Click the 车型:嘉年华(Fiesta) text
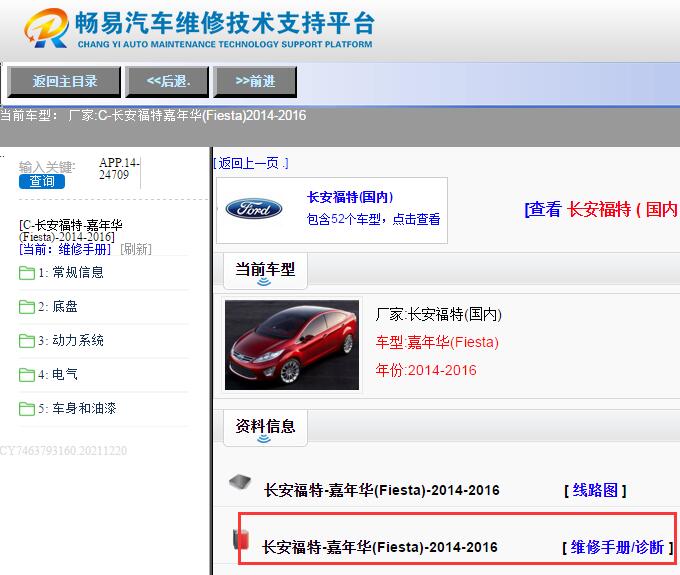The image size is (680, 575). click(437, 342)
